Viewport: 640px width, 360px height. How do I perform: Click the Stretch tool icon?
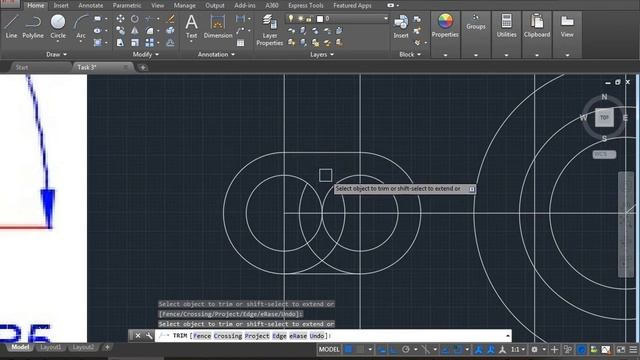[x=120, y=42]
